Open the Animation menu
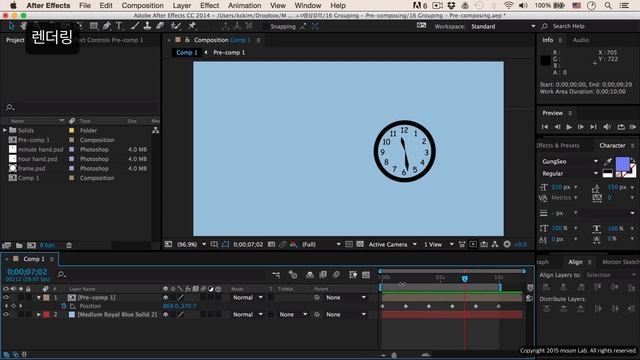This screenshot has width=640, height=360. point(244,5)
